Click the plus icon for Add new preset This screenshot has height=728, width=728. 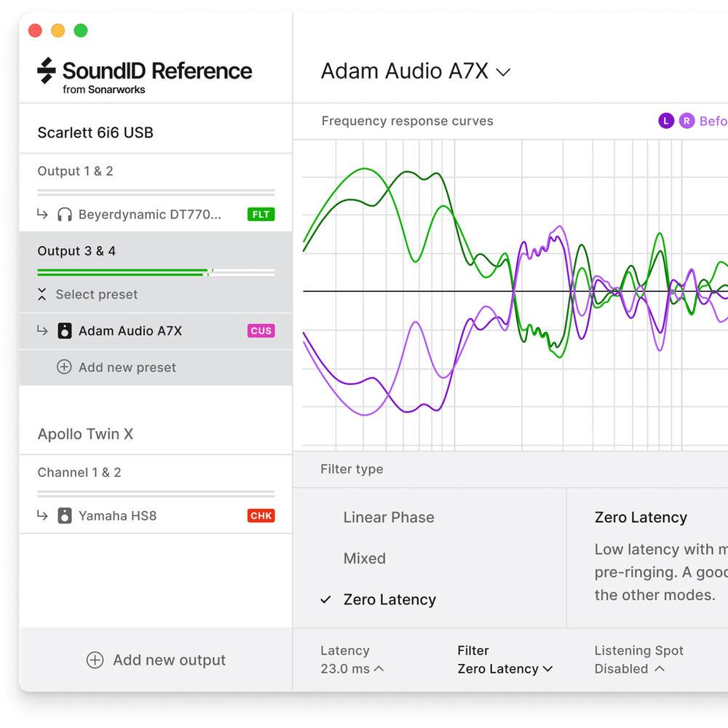pyautogui.click(x=64, y=368)
